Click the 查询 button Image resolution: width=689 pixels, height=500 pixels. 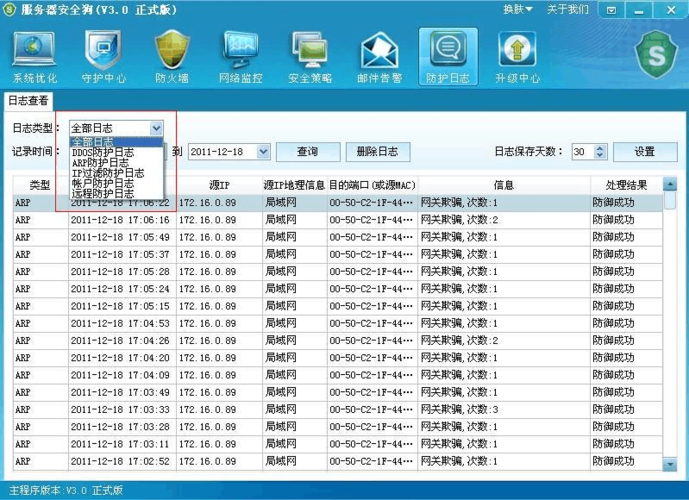pos(308,152)
